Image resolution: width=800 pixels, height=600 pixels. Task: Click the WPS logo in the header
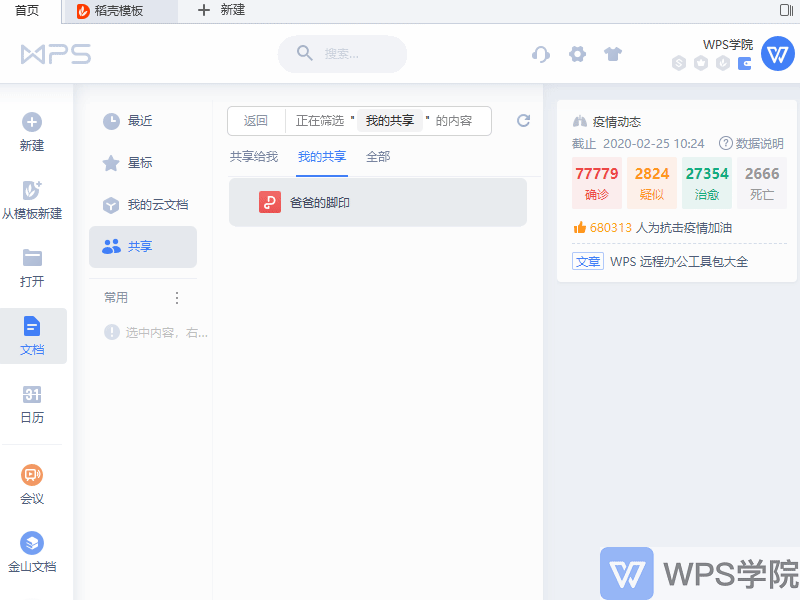56,54
